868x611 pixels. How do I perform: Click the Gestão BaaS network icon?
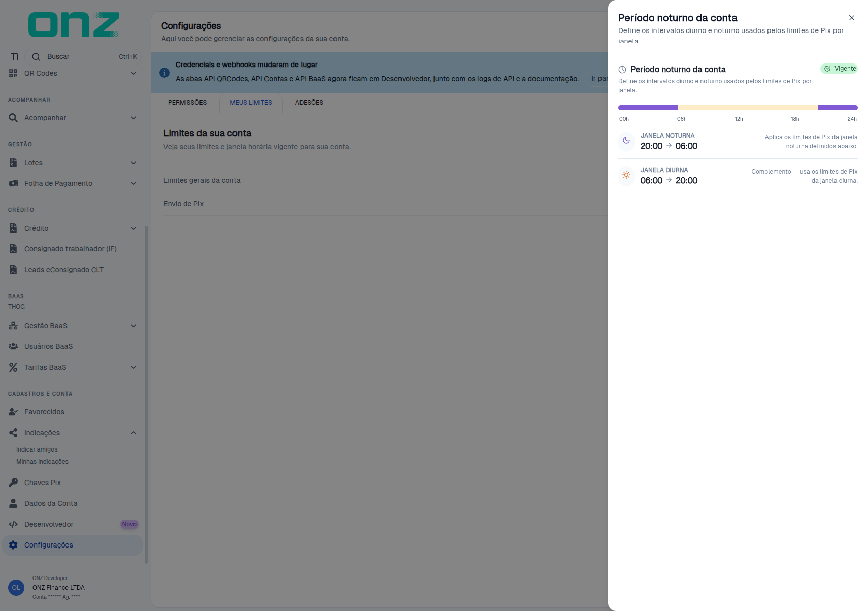tap(13, 326)
